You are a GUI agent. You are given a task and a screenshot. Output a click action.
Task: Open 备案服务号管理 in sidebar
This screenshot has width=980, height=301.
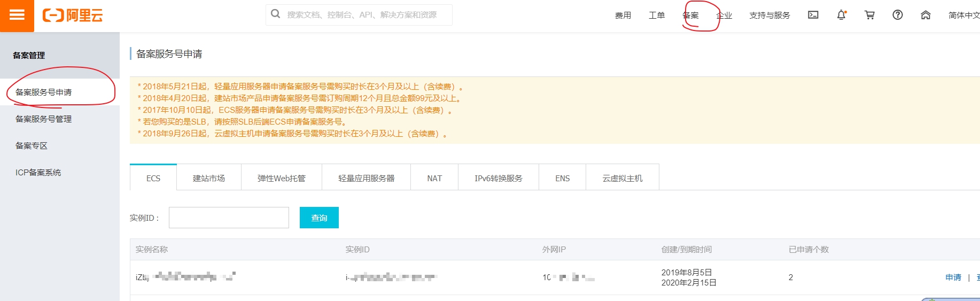pyautogui.click(x=43, y=119)
